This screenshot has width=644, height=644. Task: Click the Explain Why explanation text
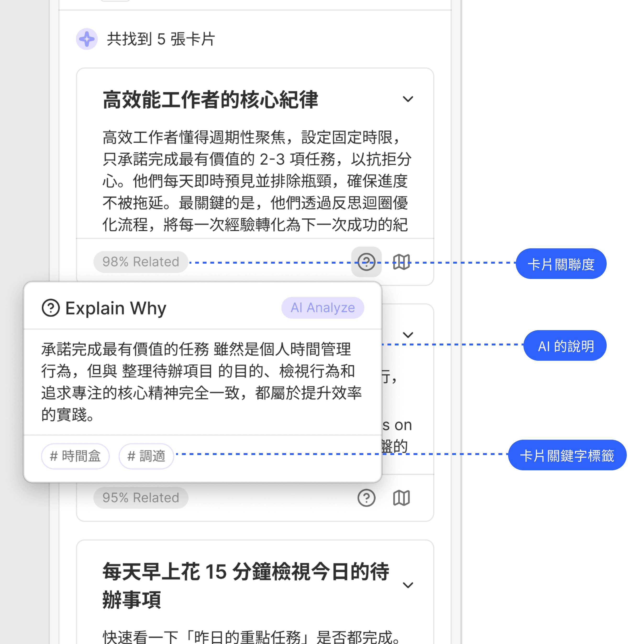point(201,382)
